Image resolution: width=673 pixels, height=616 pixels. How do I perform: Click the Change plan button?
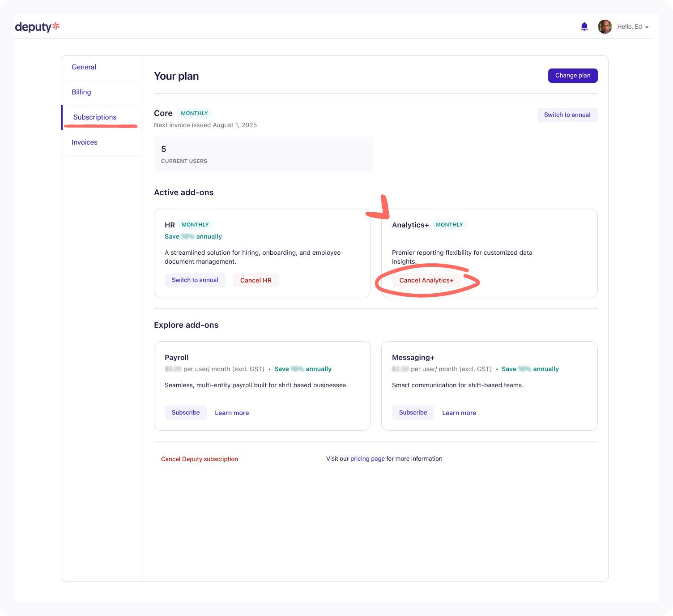point(573,75)
